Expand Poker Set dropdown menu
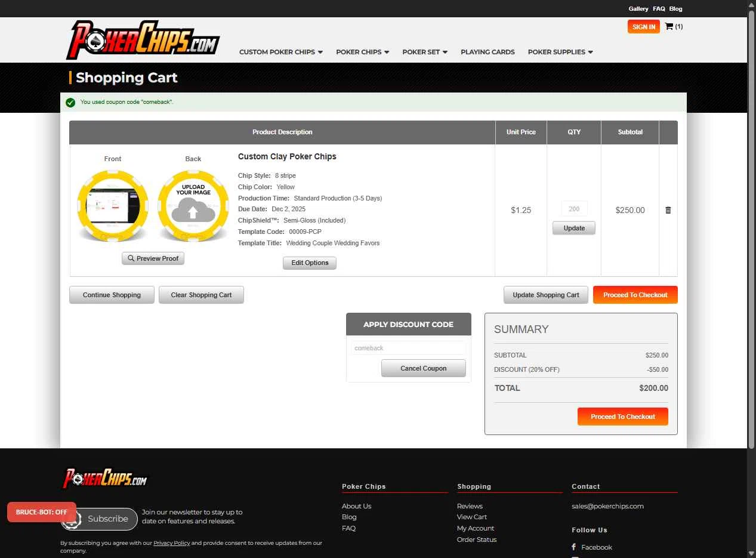The width and height of the screenshot is (756, 558). coord(425,52)
